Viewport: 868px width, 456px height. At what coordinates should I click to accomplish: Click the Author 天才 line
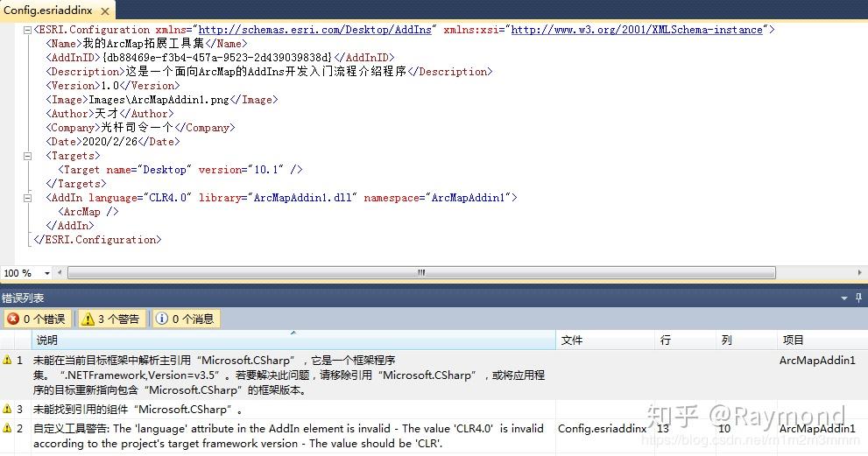click(109, 114)
